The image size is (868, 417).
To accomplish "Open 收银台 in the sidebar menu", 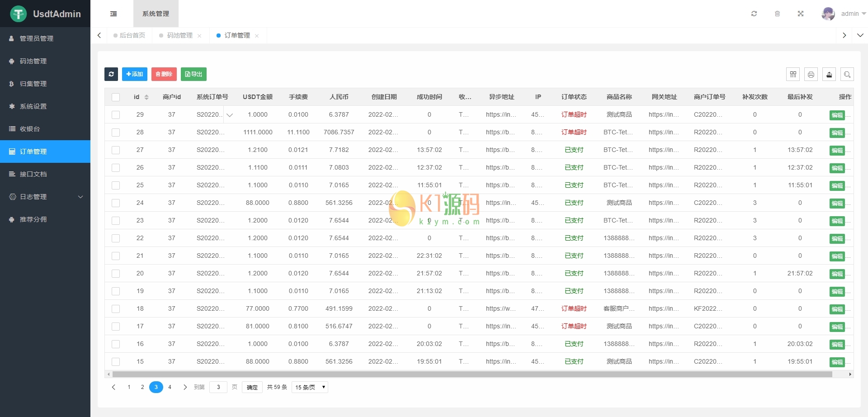I will click(x=30, y=129).
